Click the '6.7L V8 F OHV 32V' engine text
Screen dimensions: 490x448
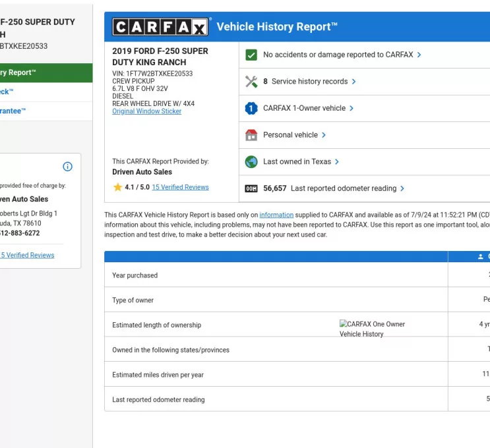coord(140,89)
